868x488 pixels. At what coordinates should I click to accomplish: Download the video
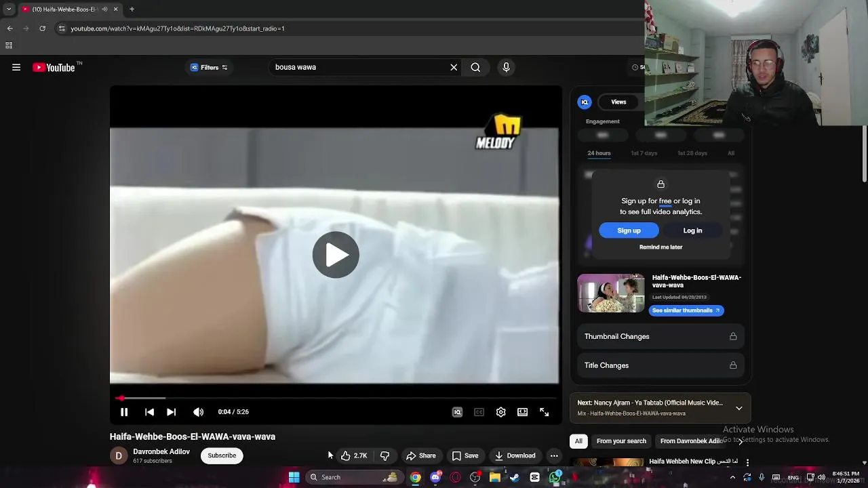[x=515, y=455]
